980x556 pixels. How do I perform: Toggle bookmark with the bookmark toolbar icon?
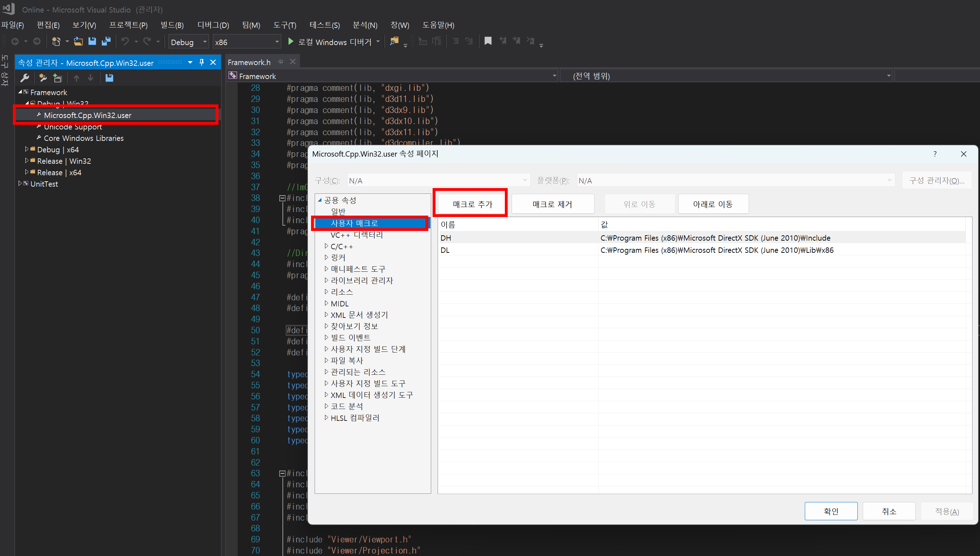click(488, 41)
